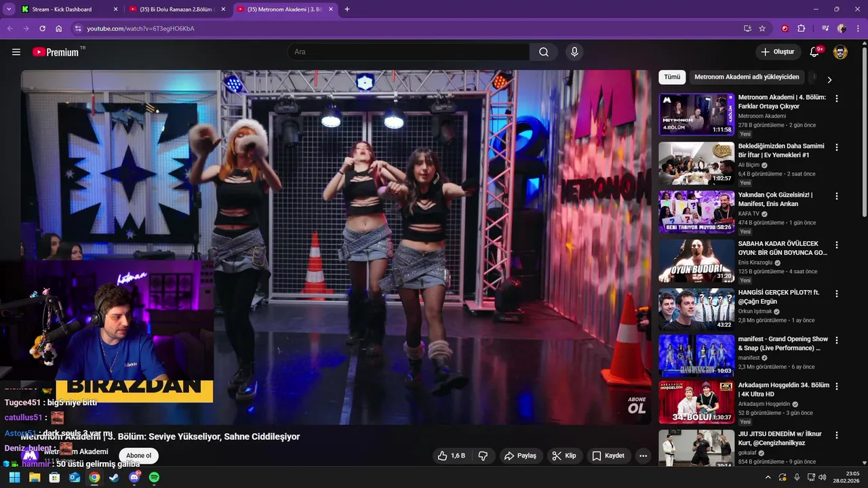The image size is (868, 488).
Task: Open the red extension icon in toolbar
Action: [x=785, y=28]
